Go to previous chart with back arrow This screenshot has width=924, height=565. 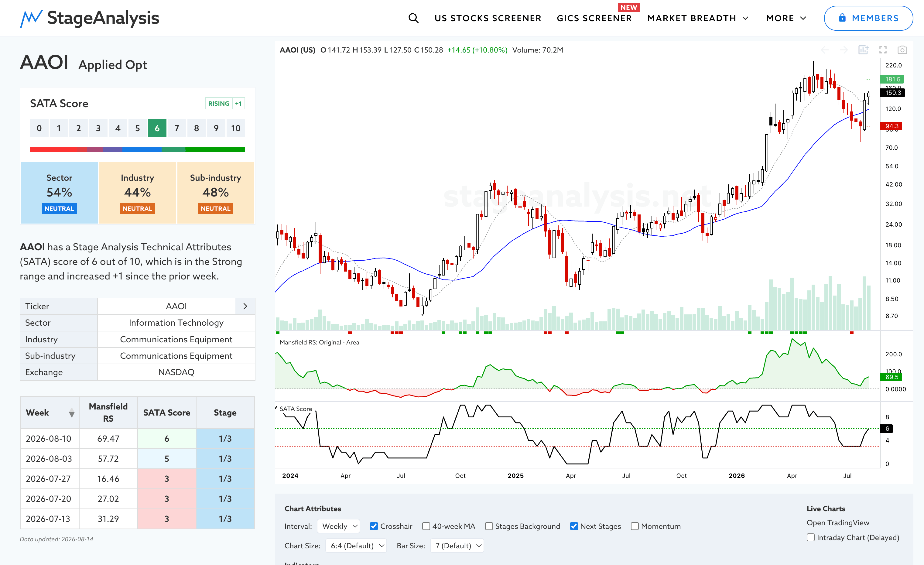(x=825, y=50)
